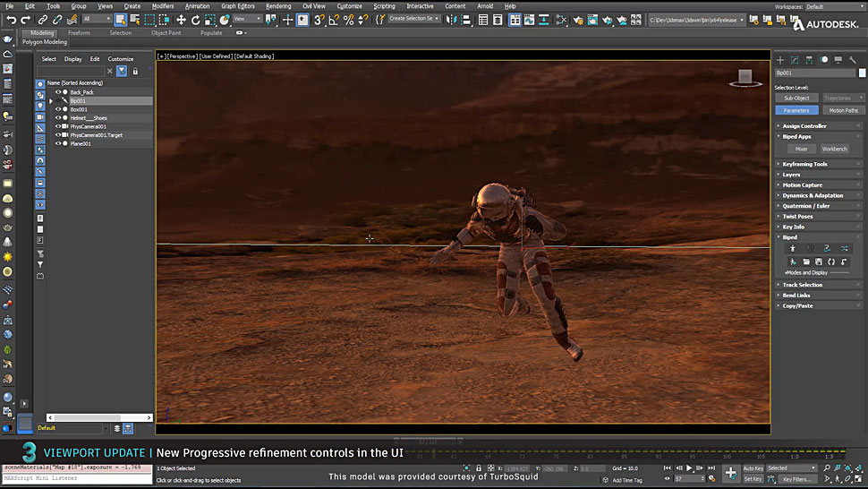This screenshot has width=868, height=489.
Task: Click the Workbench button under Biped Apps
Action: [x=834, y=149]
